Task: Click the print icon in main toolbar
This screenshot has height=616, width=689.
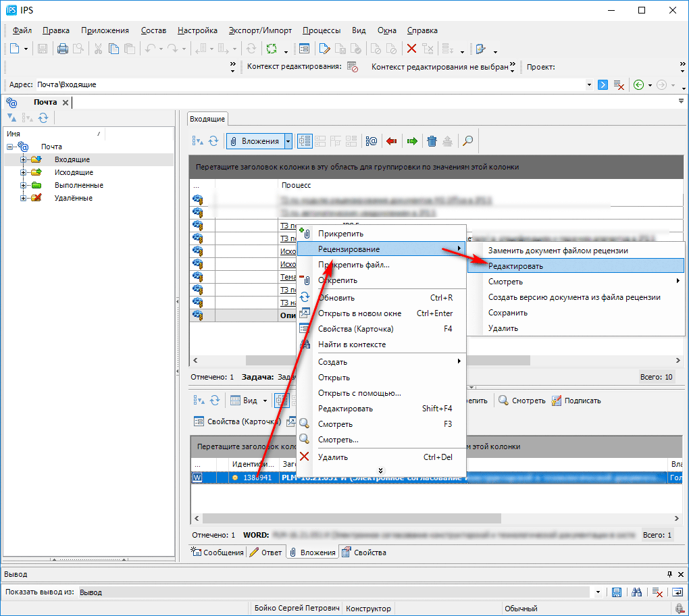Action: click(62, 49)
